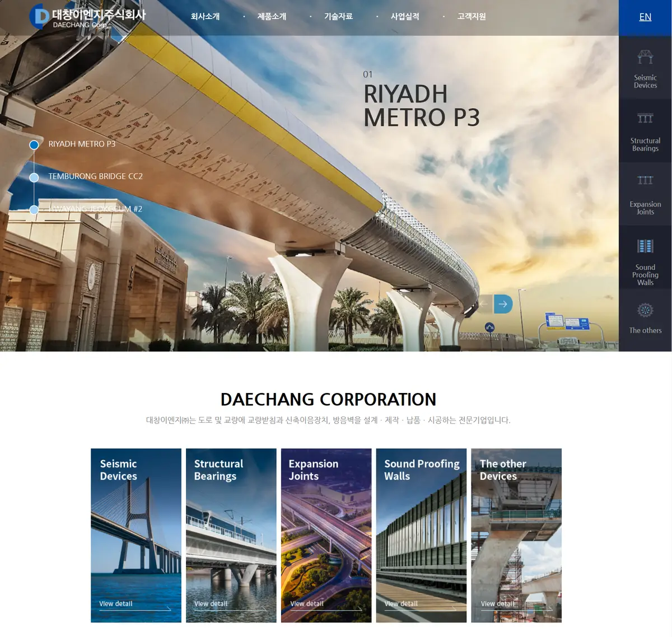Viewport: 672px width, 637px height.
Task: Click View detail under Sound Proofing Walls
Action: click(401, 603)
